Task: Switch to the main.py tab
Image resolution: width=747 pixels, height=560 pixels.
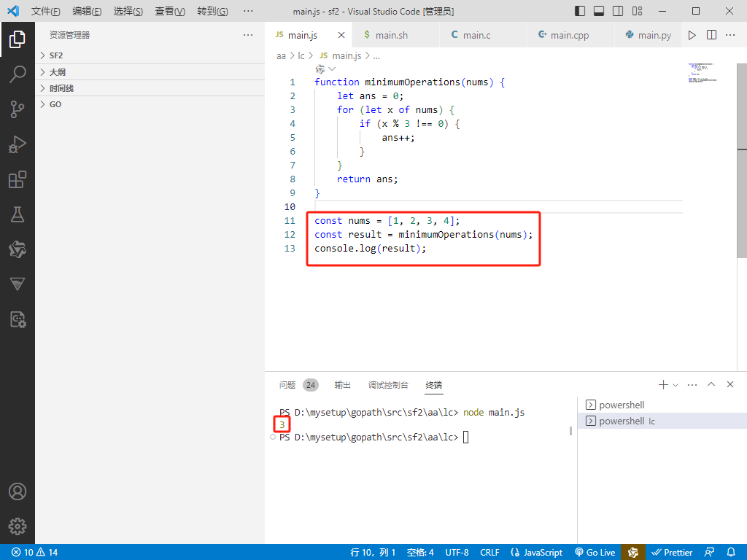Action: (649, 35)
